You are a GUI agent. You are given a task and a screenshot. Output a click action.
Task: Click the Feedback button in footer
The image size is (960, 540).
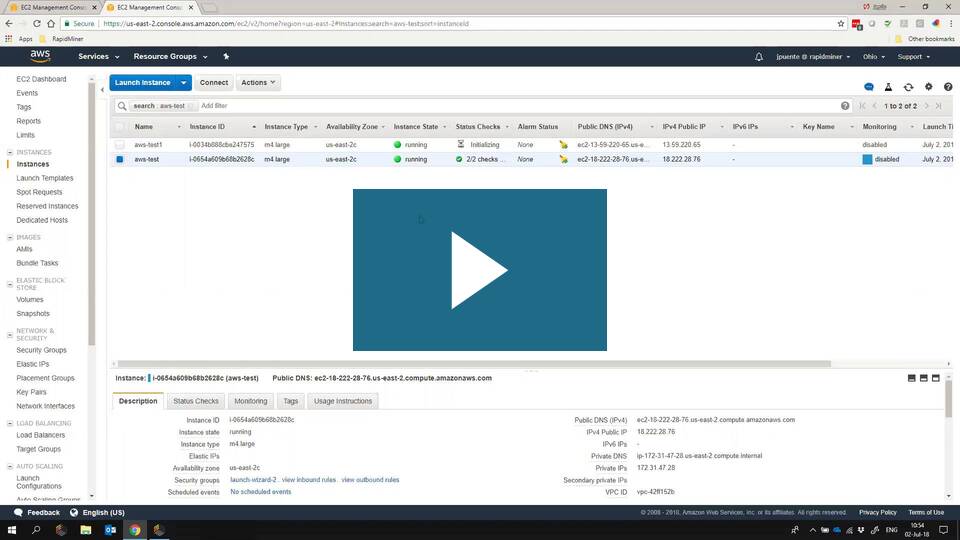37,512
